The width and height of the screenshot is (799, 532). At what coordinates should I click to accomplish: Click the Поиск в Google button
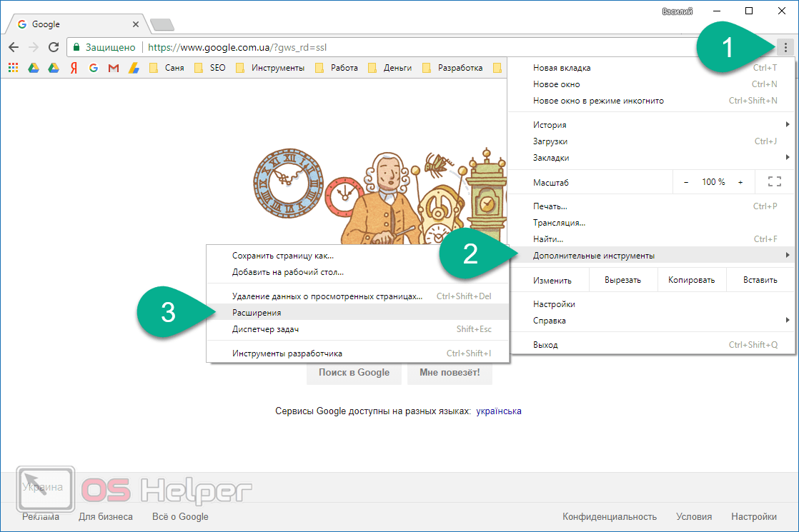[354, 373]
